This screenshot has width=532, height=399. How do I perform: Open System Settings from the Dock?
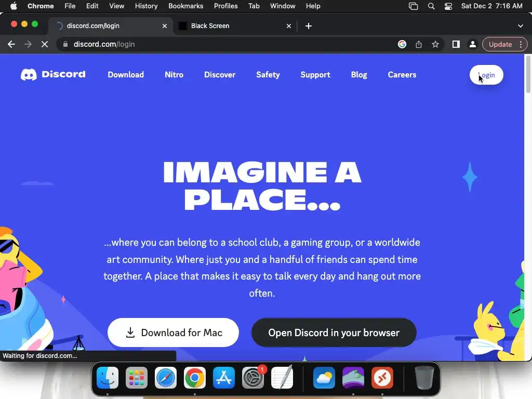[253, 378]
